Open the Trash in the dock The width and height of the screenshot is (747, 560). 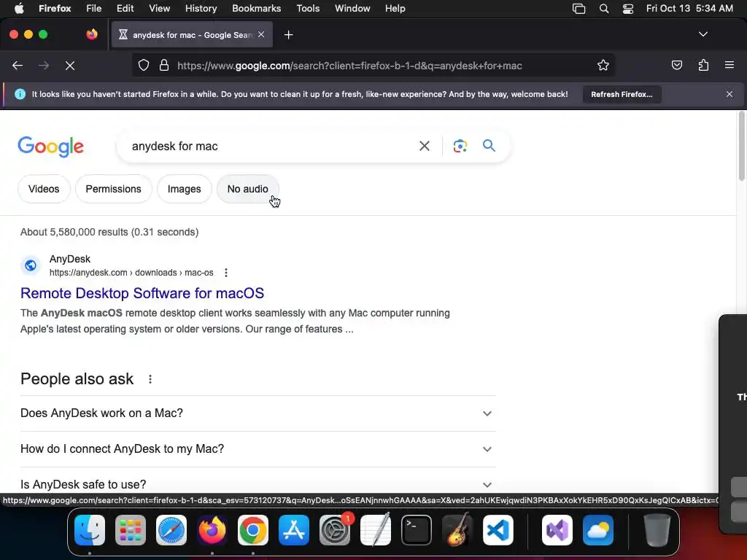[657, 530]
